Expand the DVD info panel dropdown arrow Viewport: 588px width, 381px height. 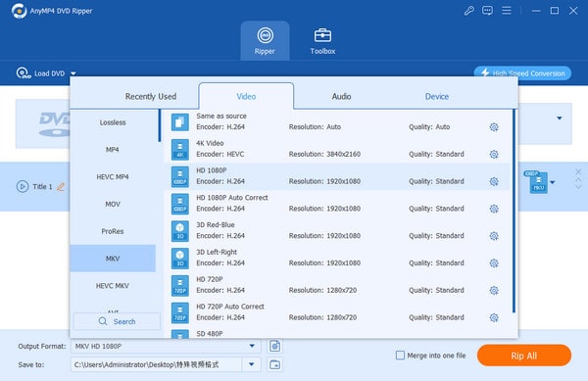tap(560, 118)
